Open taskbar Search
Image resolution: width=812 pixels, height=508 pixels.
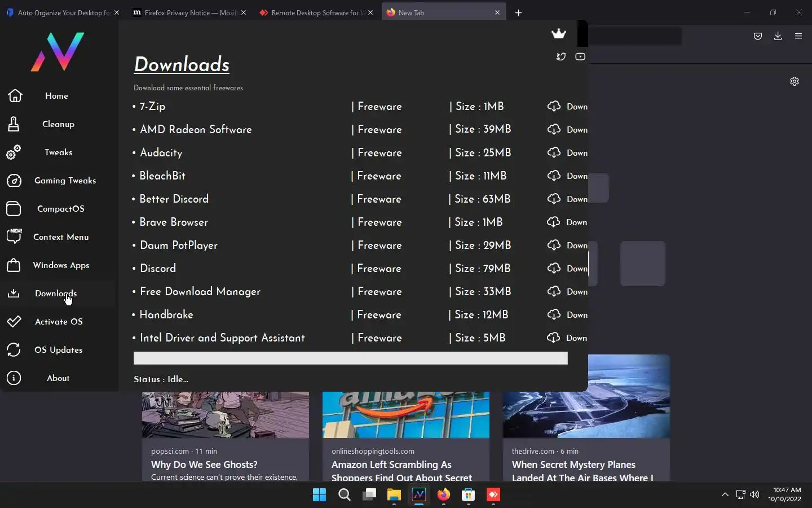coord(344,495)
